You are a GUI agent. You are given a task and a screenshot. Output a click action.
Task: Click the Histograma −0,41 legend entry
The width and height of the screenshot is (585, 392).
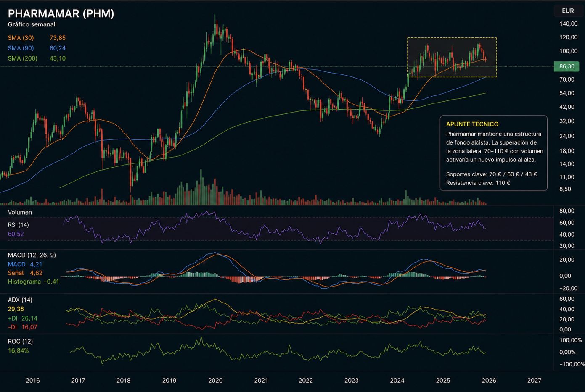34,282
